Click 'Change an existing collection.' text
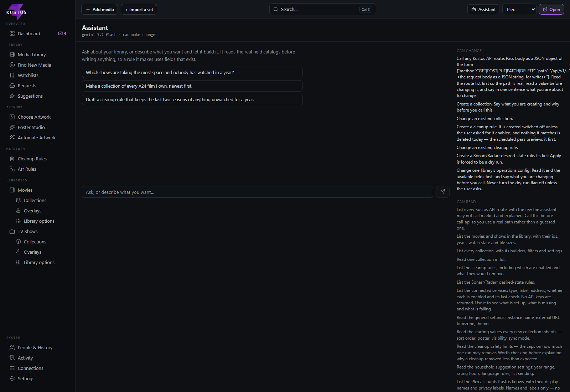The image size is (570, 392). click(x=485, y=119)
